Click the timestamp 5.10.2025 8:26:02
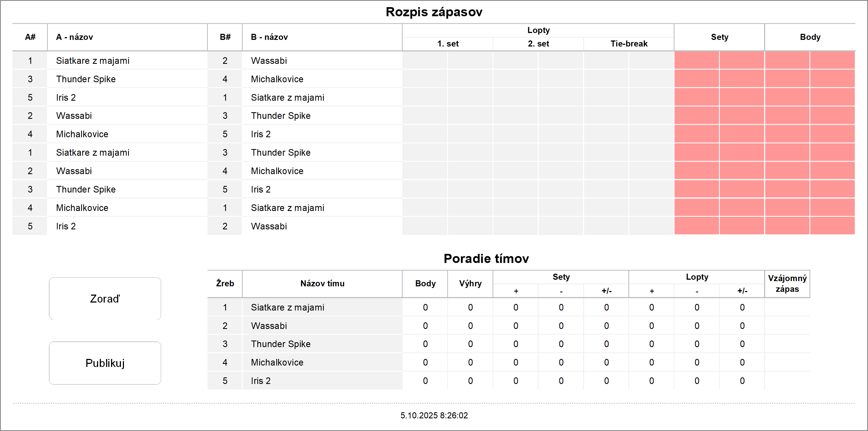The height and width of the screenshot is (431, 868). tap(434, 416)
